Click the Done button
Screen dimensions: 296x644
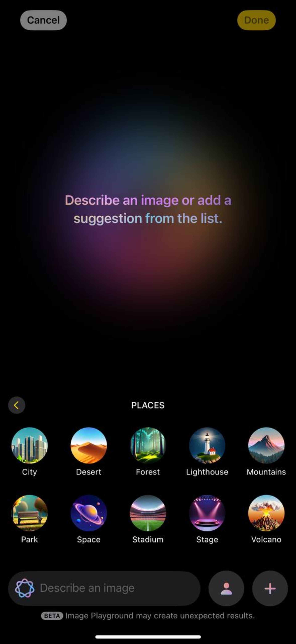click(255, 20)
